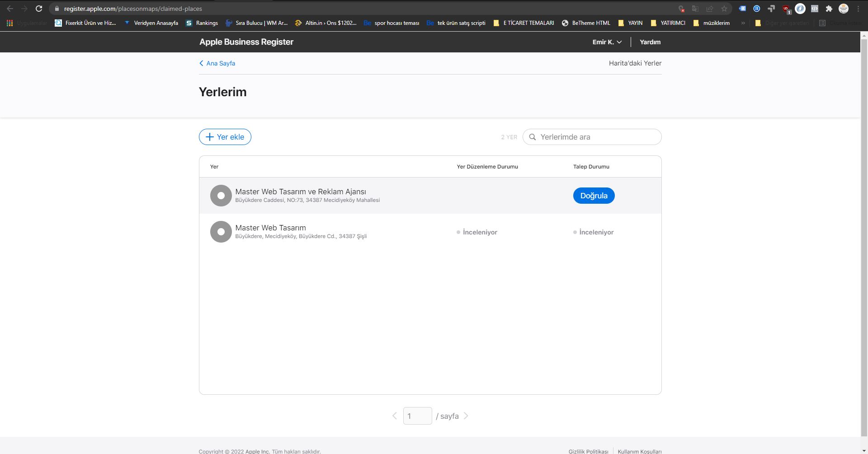Image resolution: width=868 pixels, height=454 pixels.
Task: Open E TİCARET TEMALARI bookmark folder
Action: pyautogui.click(x=524, y=23)
